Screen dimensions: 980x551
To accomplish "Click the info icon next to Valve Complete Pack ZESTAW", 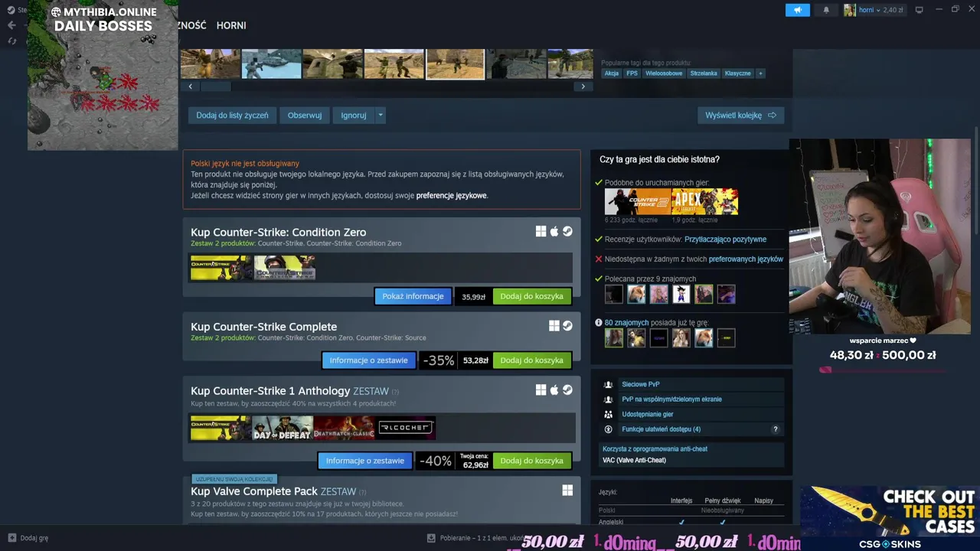I will click(x=362, y=492).
